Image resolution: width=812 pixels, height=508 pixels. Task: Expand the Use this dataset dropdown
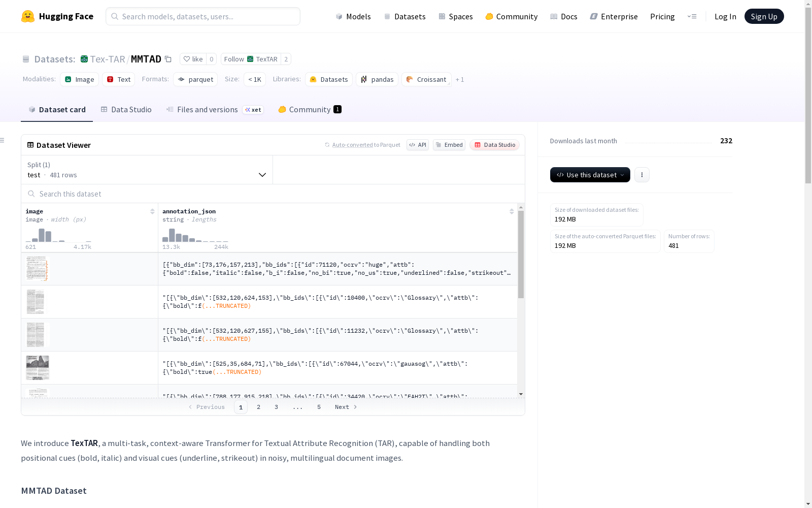(x=590, y=175)
